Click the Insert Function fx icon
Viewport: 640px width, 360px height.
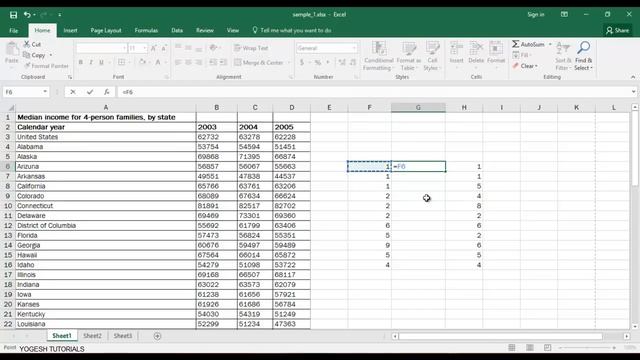[107, 92]
